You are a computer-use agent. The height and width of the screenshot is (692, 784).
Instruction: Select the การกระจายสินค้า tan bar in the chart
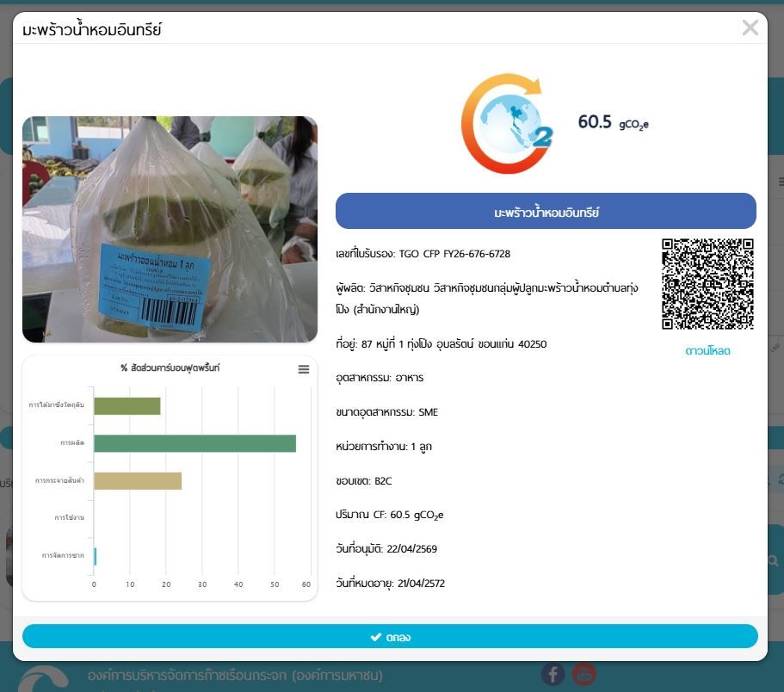tap(138, 481)
